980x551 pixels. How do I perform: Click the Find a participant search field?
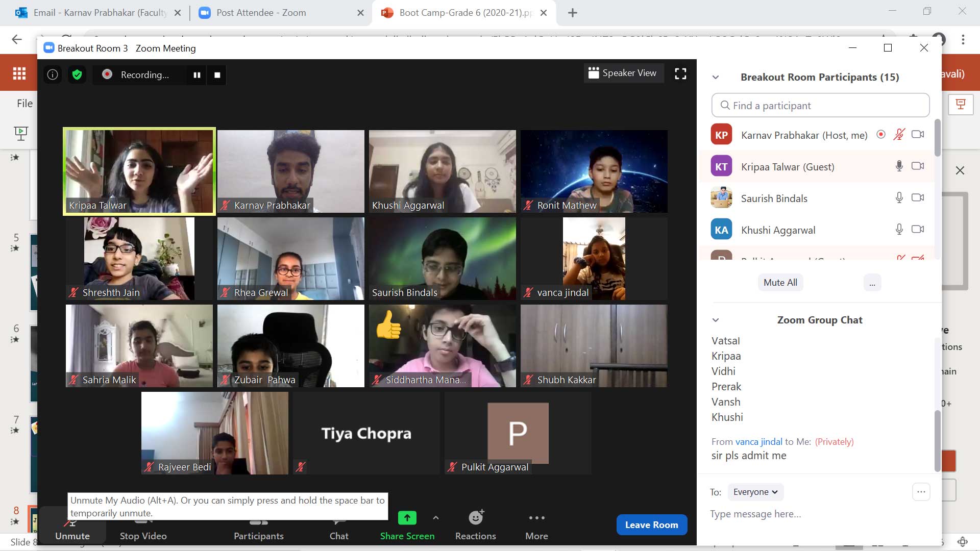click(820, 105)
